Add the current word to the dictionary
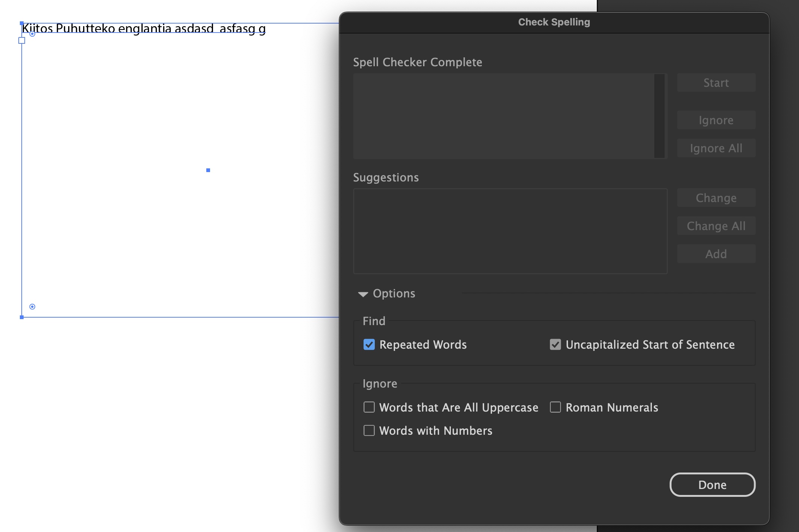Screen dimensions: 799x532 point(716,254)
